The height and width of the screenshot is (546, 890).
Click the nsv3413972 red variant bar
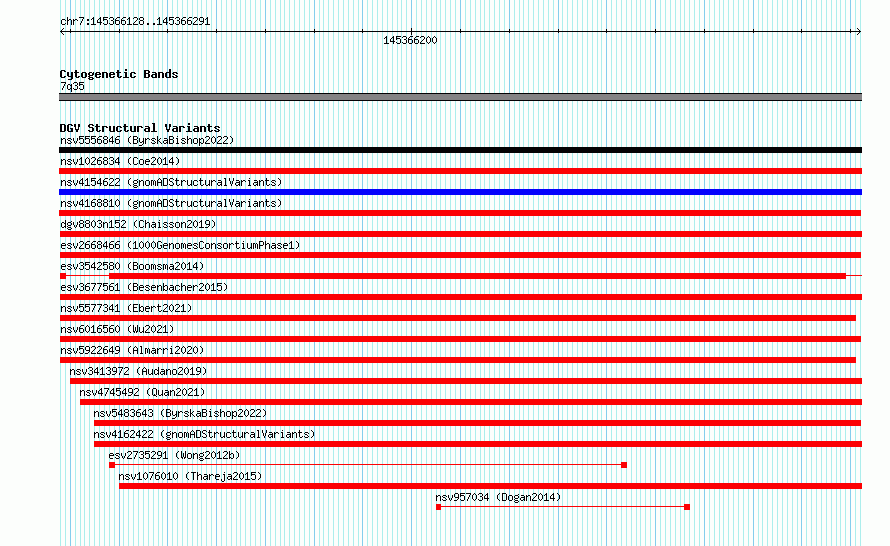point(465,381)
